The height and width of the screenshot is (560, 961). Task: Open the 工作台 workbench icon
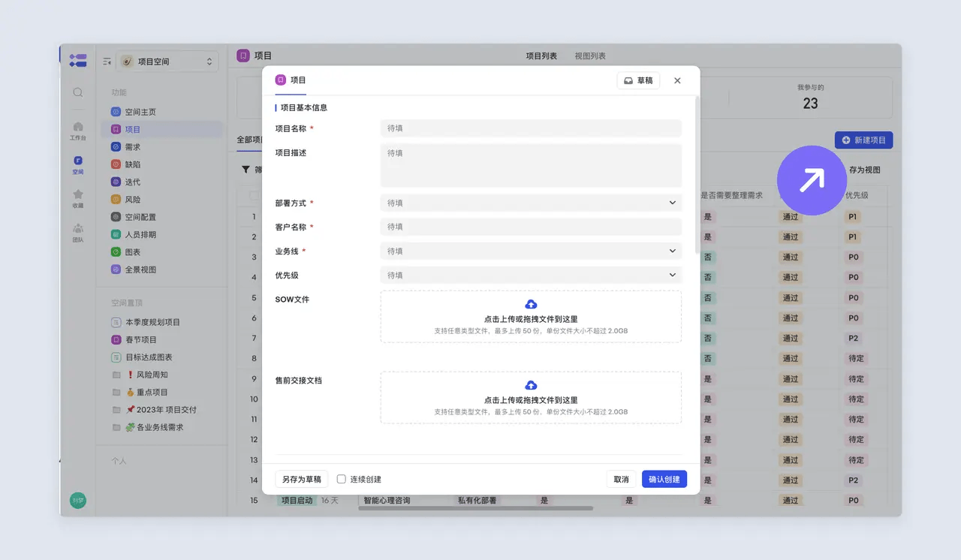click(78, 130)
